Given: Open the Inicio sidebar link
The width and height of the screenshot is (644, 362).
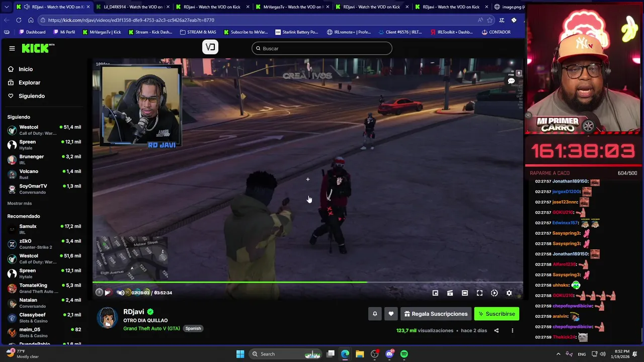Looking at the screenshot, I should (20, 69).
